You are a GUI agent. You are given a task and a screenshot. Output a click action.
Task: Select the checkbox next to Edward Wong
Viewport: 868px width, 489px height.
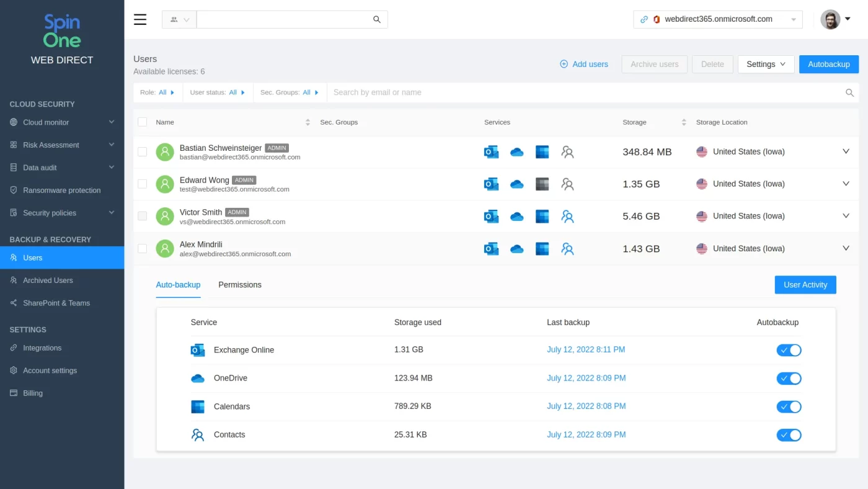click(142, 184)
